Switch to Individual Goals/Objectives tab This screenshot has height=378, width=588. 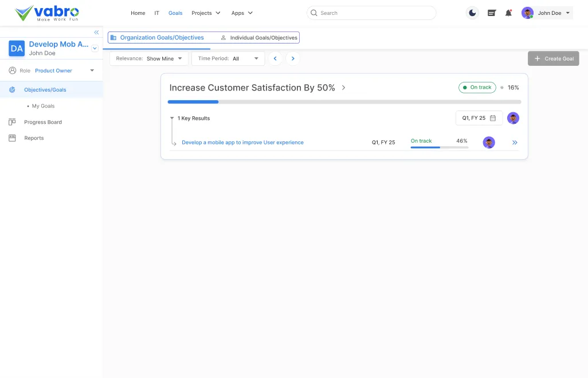[x=259, y=38]
